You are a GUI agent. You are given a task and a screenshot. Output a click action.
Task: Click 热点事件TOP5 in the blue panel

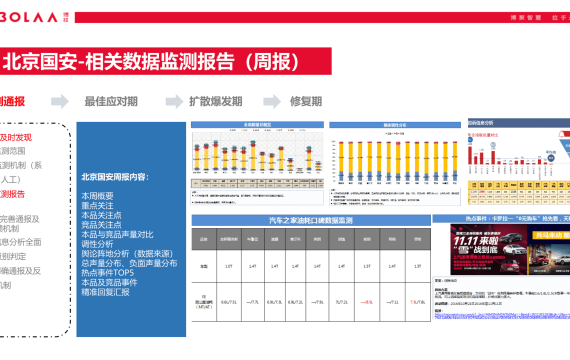(108, 273)
